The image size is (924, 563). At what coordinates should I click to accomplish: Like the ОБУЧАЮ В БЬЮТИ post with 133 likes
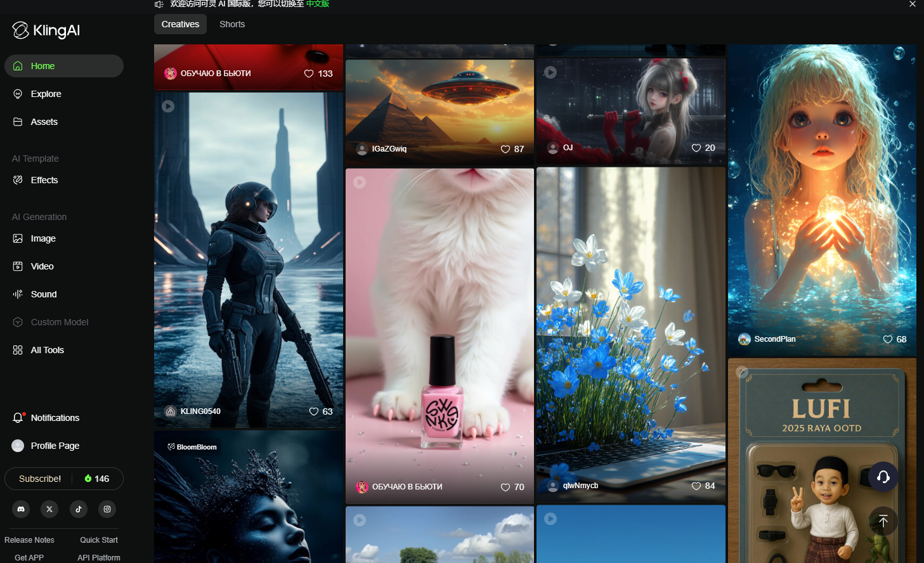(x=309, y=74)
